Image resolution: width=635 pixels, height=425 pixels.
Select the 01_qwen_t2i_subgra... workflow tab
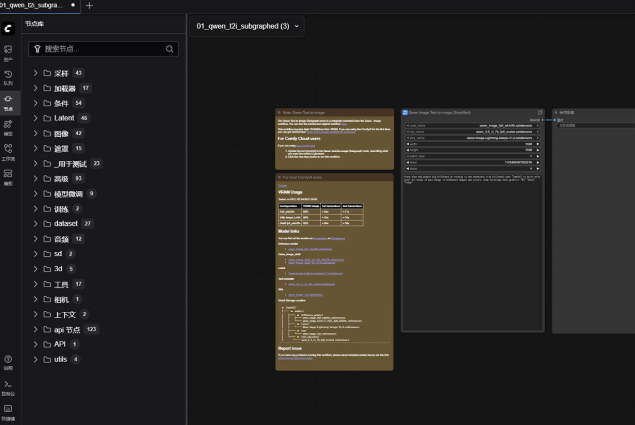point(38,6)
